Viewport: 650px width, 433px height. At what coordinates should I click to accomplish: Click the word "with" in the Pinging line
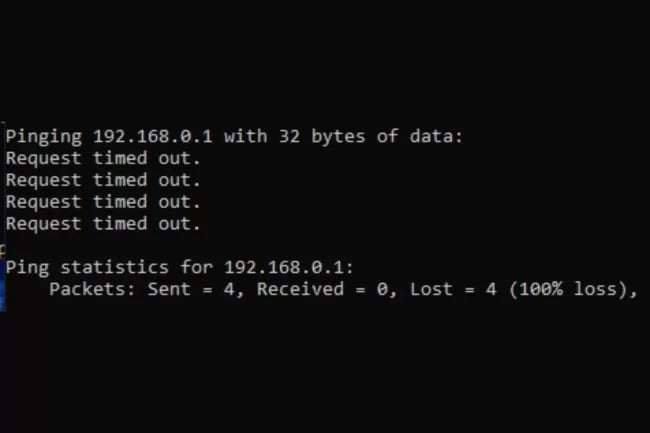pyautogui.click(x=245, y=136)
